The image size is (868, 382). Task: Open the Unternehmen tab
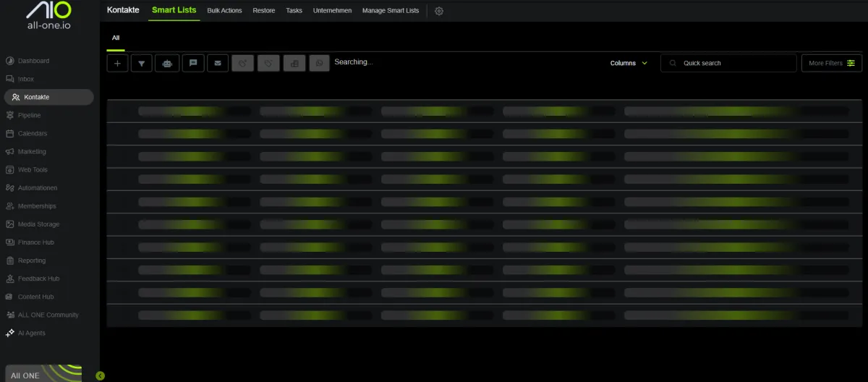[x=332, y=11]
